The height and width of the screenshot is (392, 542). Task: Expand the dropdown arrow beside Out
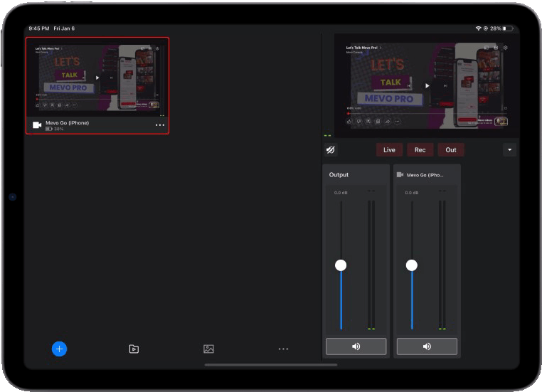coord(509,149)
